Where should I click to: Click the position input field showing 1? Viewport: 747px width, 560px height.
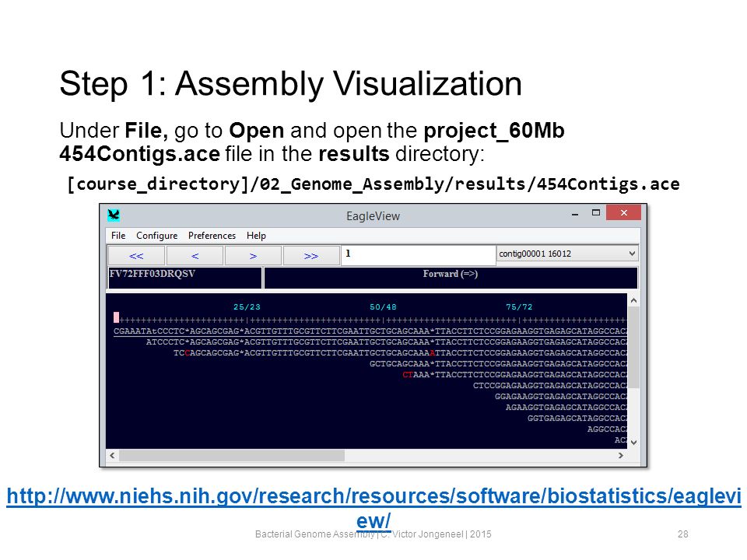[419, 255]
